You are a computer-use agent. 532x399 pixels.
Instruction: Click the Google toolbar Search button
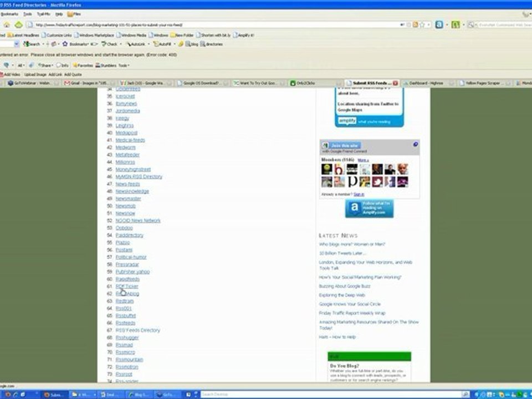pyautogui.click(x=32, y=44)
